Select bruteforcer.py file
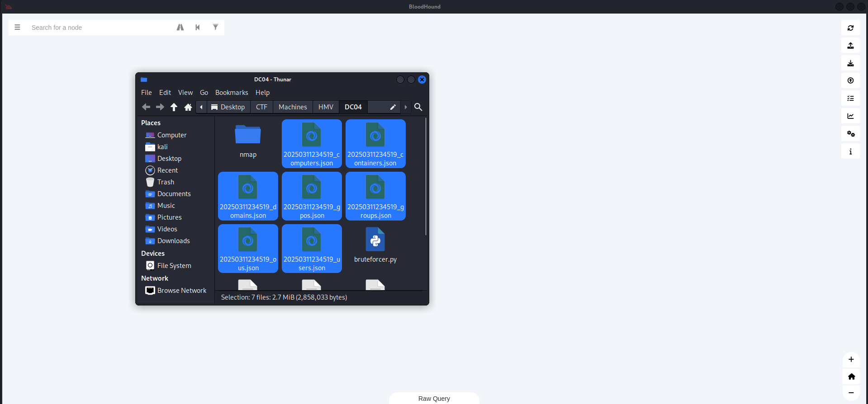Screen dimensions: 868x404 pos(375,245)
